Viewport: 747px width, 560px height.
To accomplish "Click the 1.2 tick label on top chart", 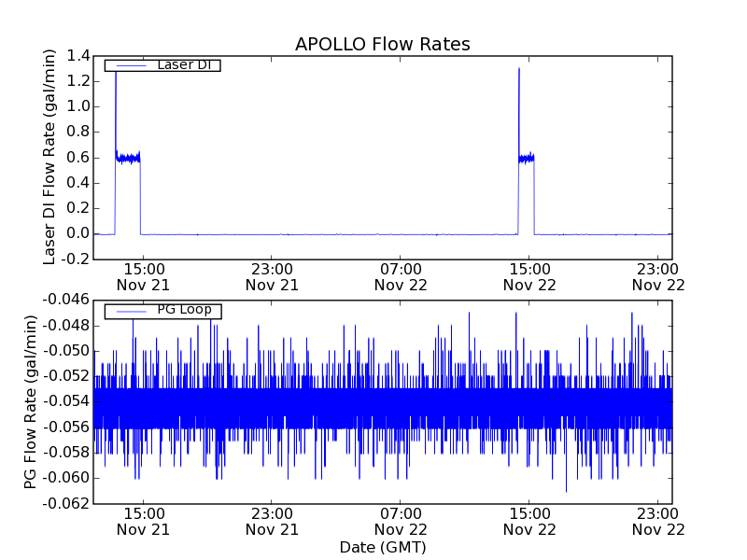I will (x=78, y=81).
